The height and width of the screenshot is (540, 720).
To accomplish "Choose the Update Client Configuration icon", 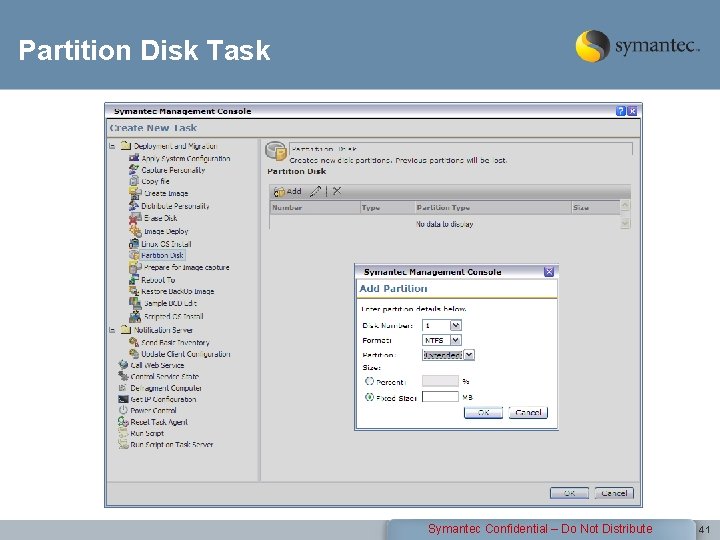I will (x=134, y=354).
